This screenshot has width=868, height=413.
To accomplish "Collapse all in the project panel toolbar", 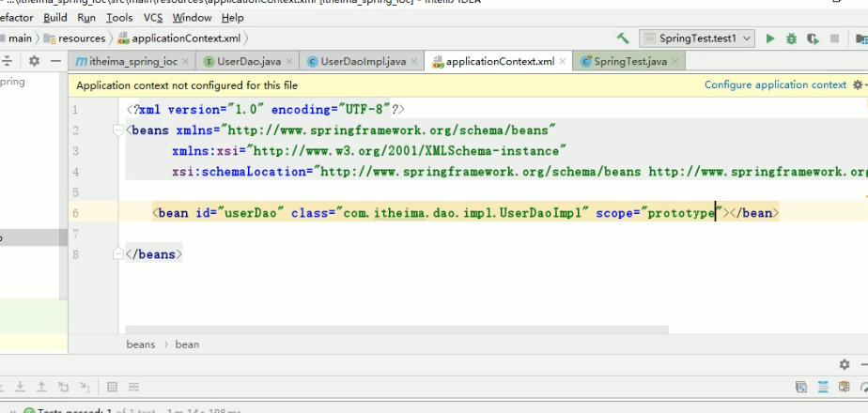I will [x=7, y=61].
